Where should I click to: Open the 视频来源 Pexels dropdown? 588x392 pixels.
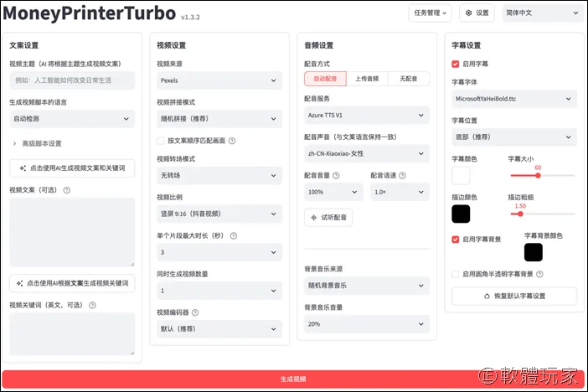219,80
